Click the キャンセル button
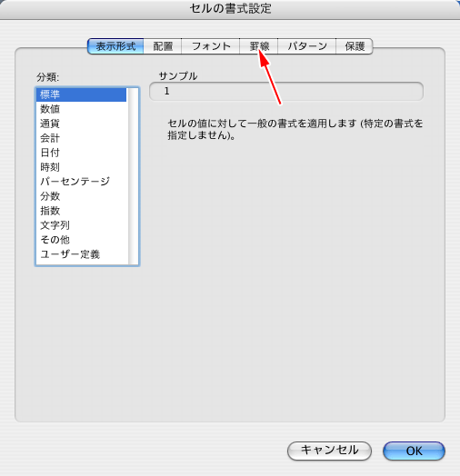 pyautogui.click(x=329, y=451)
